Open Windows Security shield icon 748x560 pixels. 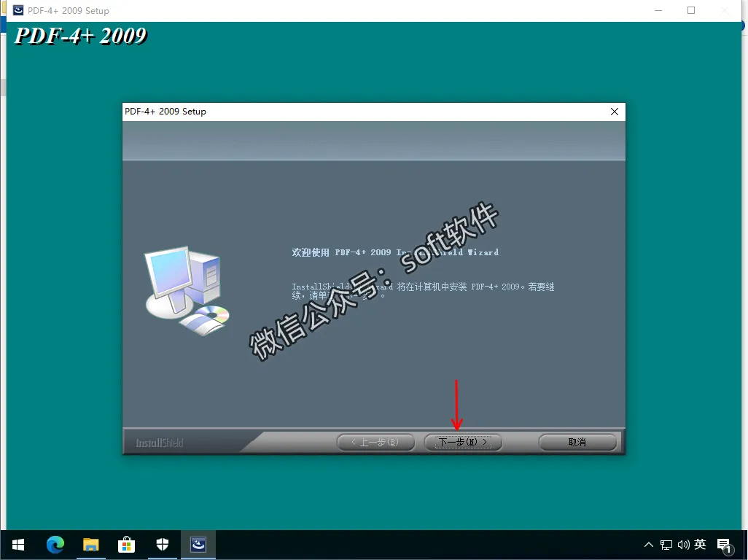coord(162,545)
